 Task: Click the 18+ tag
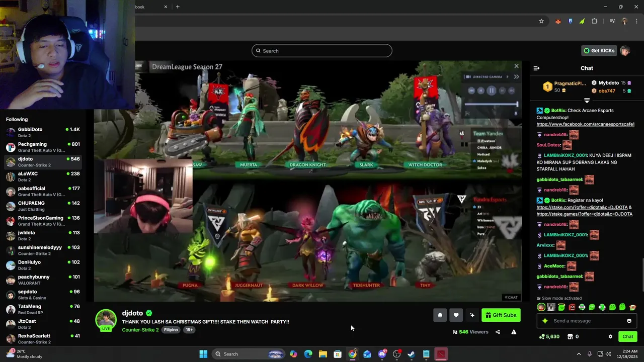[x=189, y=330]
